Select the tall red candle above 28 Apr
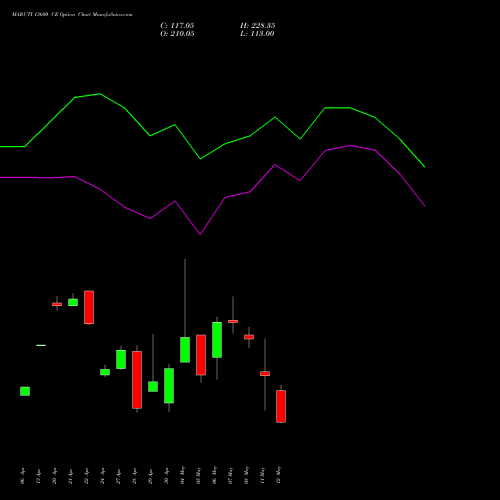The image size is (500, 500). pyautogui.click(x=137, y=380)
